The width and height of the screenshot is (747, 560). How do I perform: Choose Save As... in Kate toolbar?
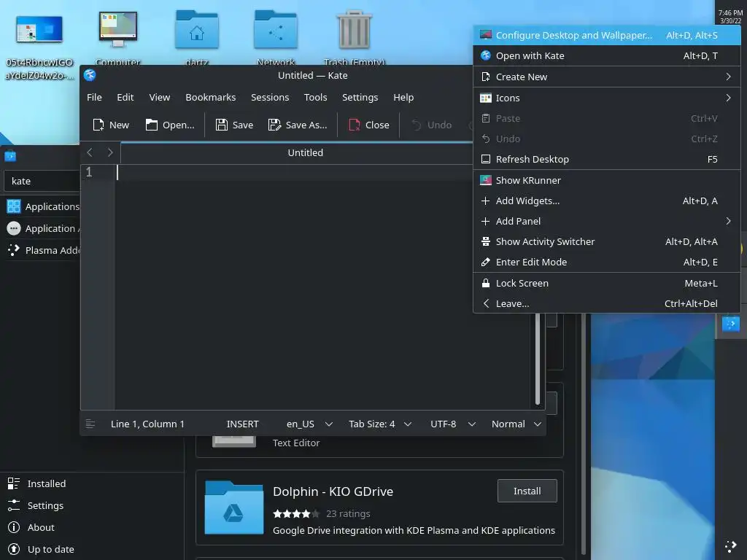[x=298, y=125]
